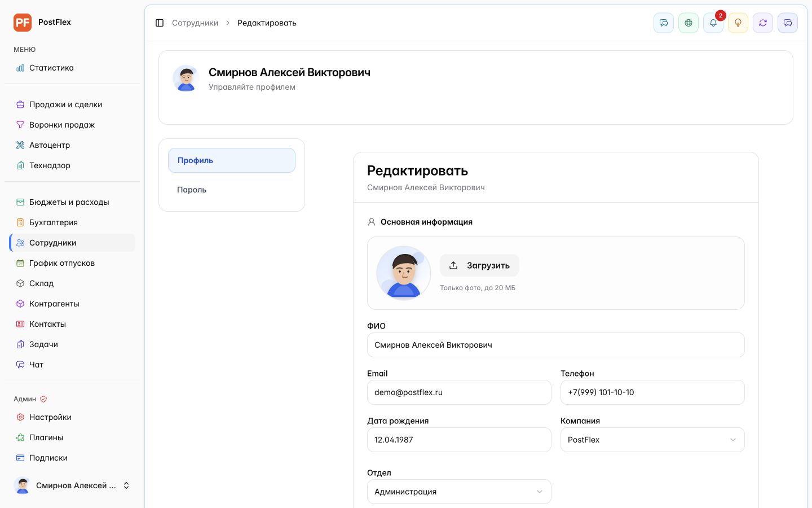Click the light-blue chat icon in header
The height and width of the screenshot is (508, 812).
click(x=664, y=23)
